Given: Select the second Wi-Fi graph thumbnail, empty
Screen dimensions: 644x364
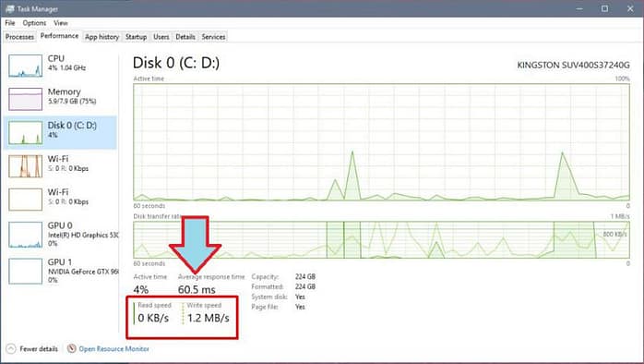Looking at the screenshot, I should [26, 199].
